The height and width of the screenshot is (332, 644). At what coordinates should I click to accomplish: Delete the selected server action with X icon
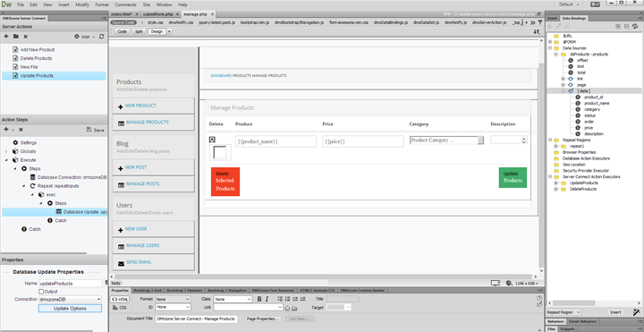[x=25, y=37]
